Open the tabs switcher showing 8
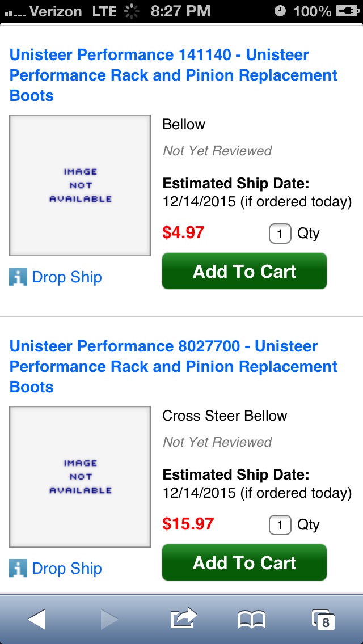363x644 pixels. (323, 620)
